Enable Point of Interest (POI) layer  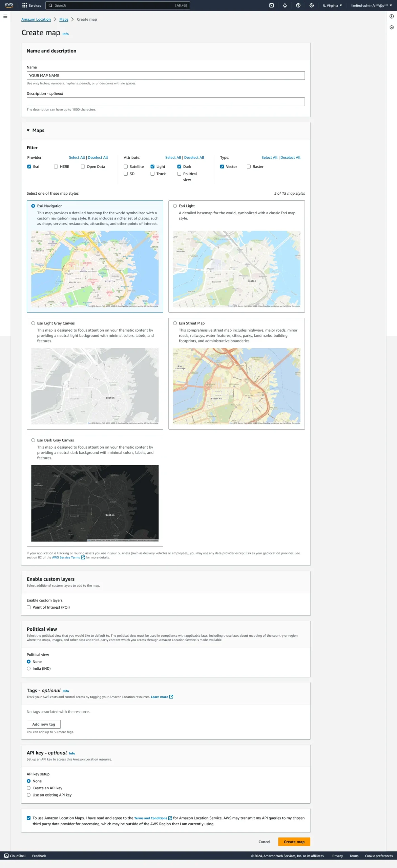29,608
